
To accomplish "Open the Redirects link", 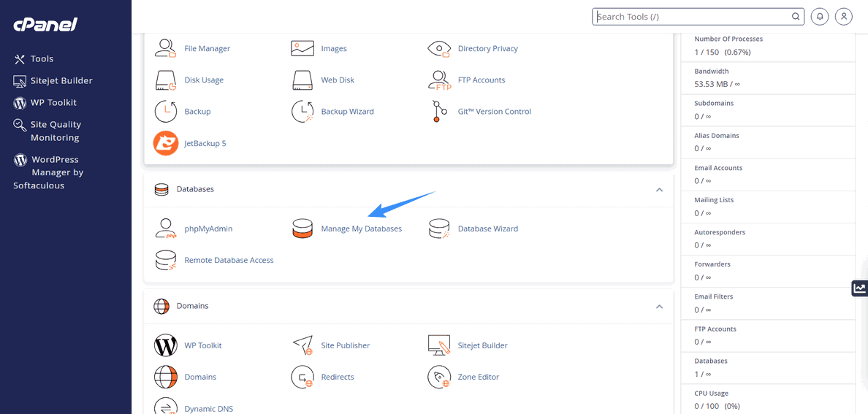I will [337, 377].
